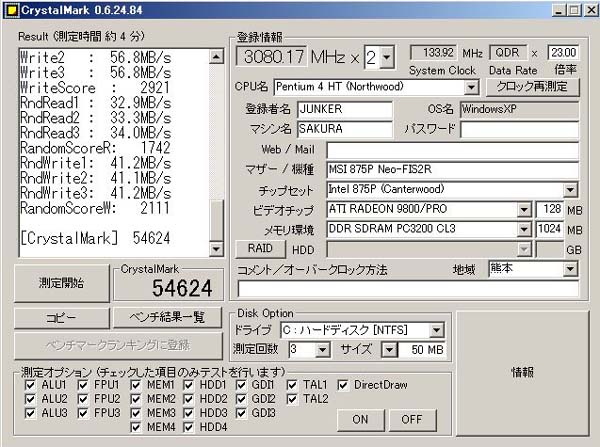Screen dimensions: 600x447
Task: Open the サイズ 50 MB dropdown arrow
Action: pos(389,349)
